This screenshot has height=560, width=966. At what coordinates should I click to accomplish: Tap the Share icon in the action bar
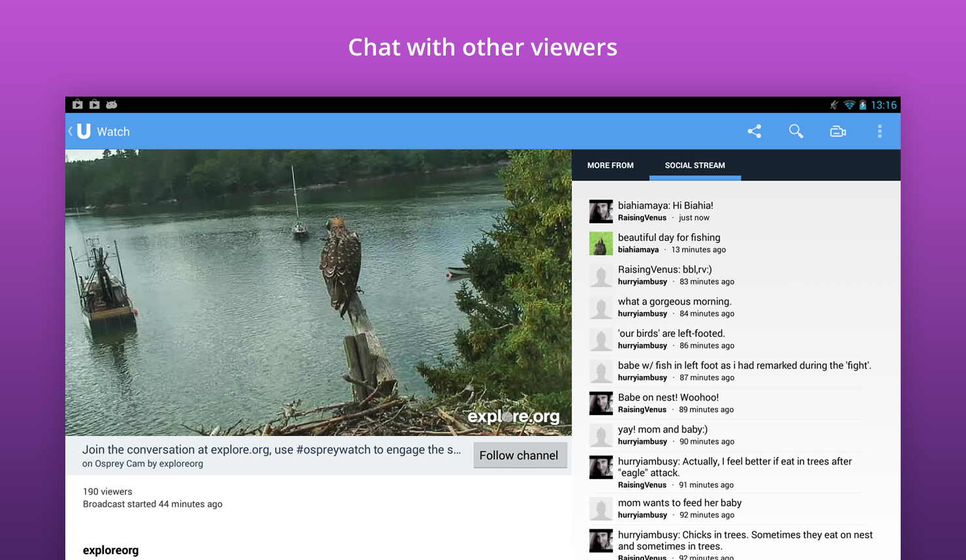[755, 131]
